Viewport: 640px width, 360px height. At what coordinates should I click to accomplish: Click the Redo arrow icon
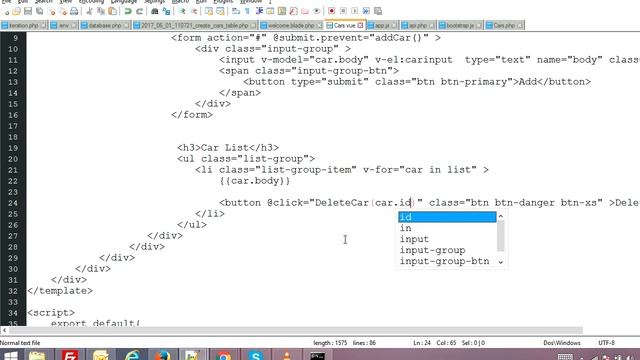tap(139, 11)
